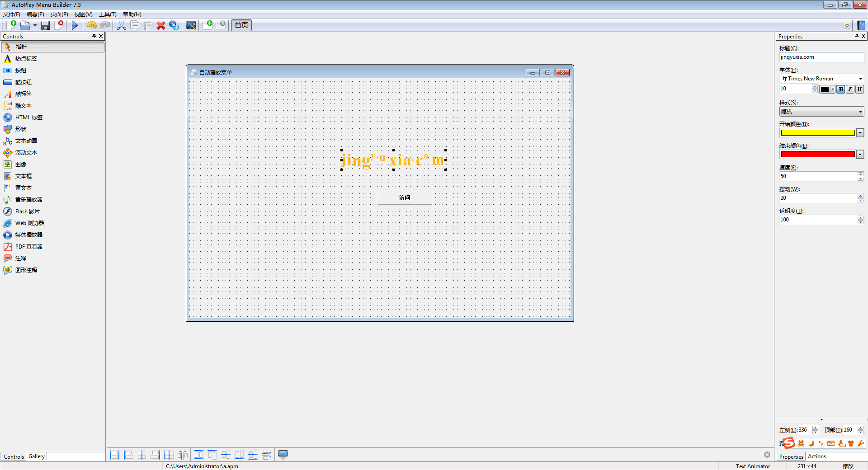Cut the selected control with the scissors

tap(122, 25)
